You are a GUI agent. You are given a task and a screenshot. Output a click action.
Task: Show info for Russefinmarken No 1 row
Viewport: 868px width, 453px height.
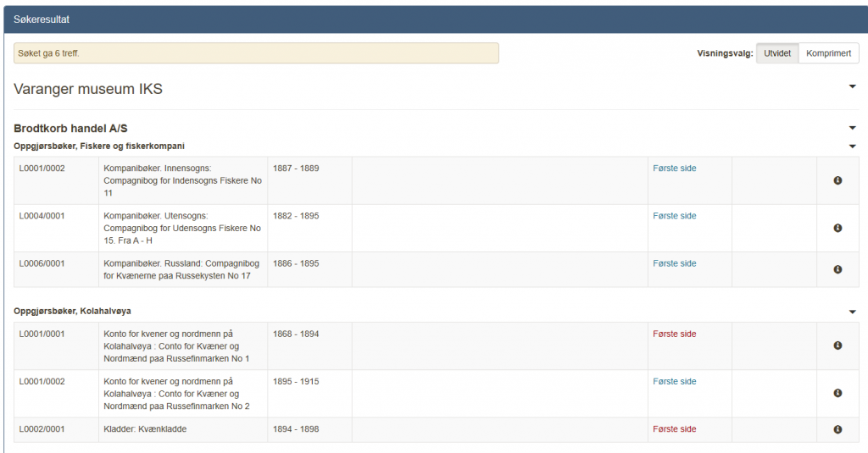[837, 345]
